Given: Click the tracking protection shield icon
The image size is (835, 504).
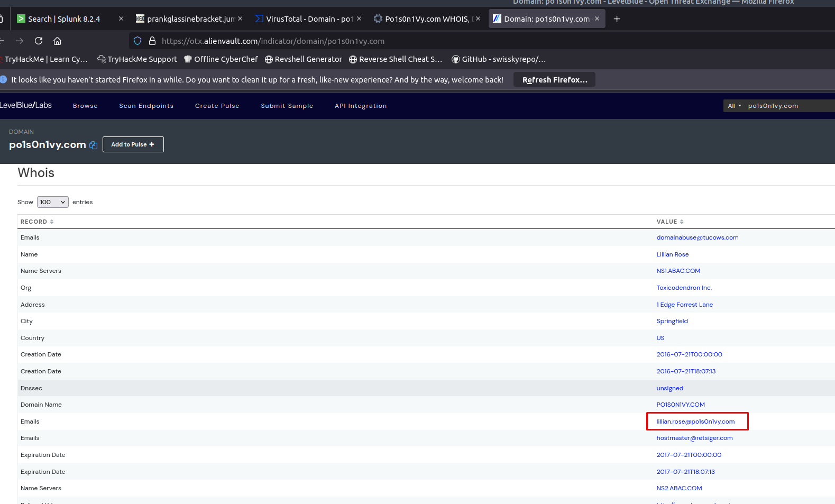Looking at the screenshot, I should tap(137, 41).
